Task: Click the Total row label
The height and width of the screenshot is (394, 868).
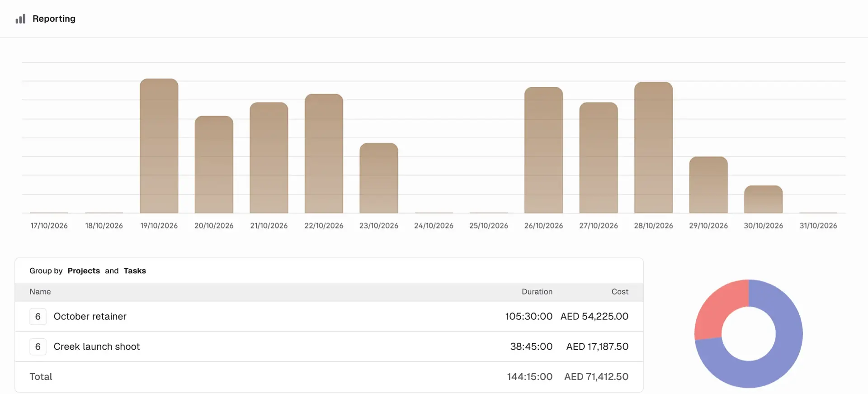Action: [x=41, y=376]
